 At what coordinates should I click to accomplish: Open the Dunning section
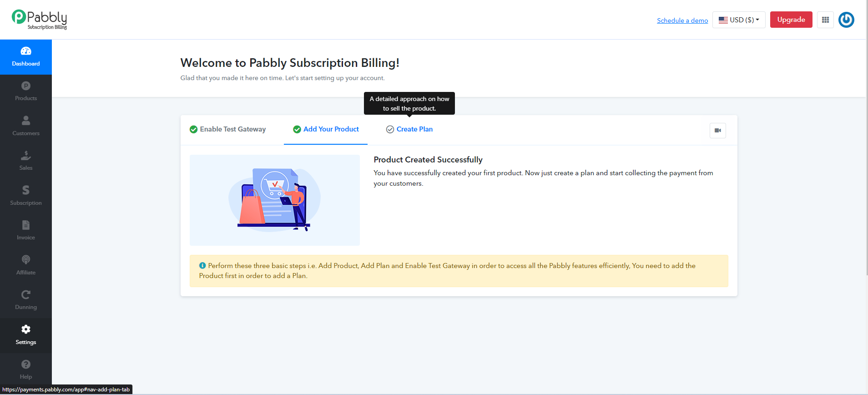click(x=26, y=300)
